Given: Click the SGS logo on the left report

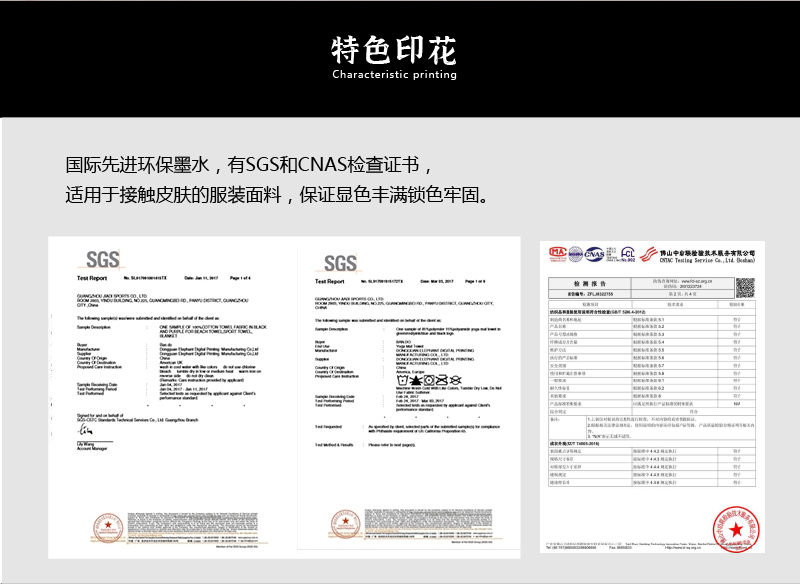Looking at the screenshot, I should pyautogui.click(x=102, y=257).
